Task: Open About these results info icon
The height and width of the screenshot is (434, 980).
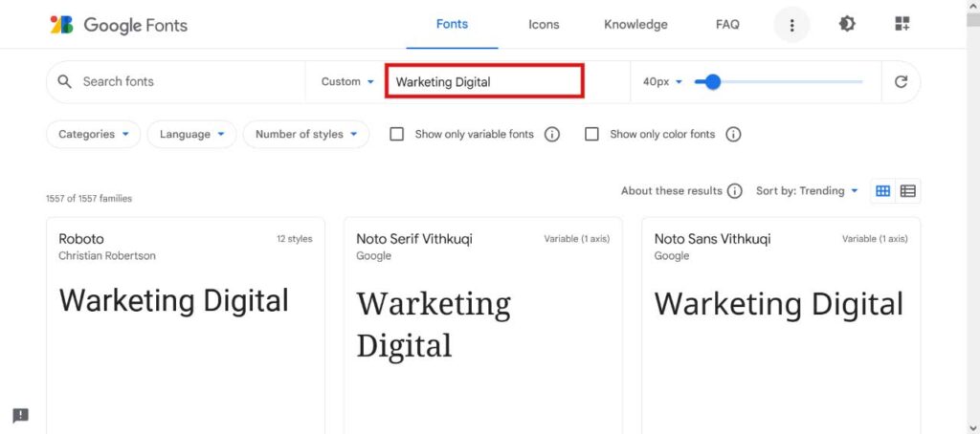Action: coord(735,191)
